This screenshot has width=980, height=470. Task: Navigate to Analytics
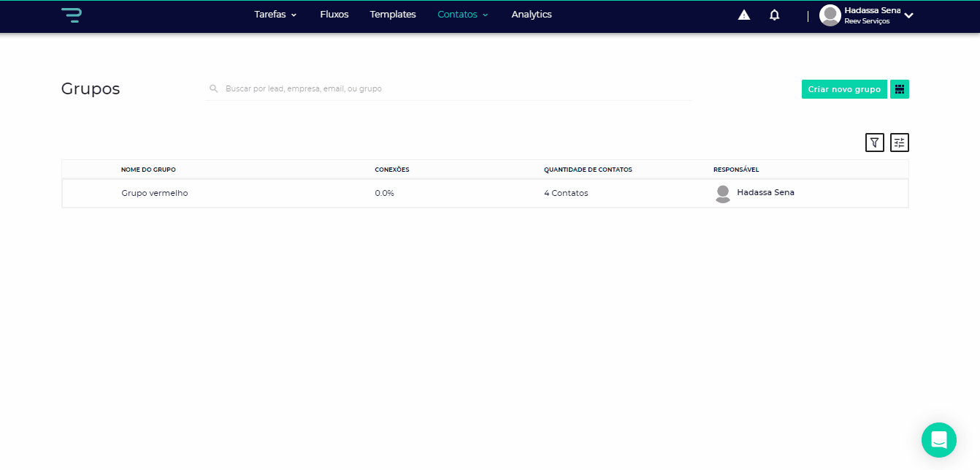click(x=531, y=15)
